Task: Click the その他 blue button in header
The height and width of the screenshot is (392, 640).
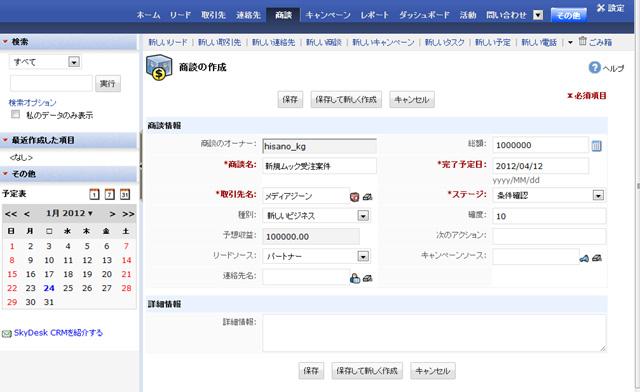Action: pos(569,15)
